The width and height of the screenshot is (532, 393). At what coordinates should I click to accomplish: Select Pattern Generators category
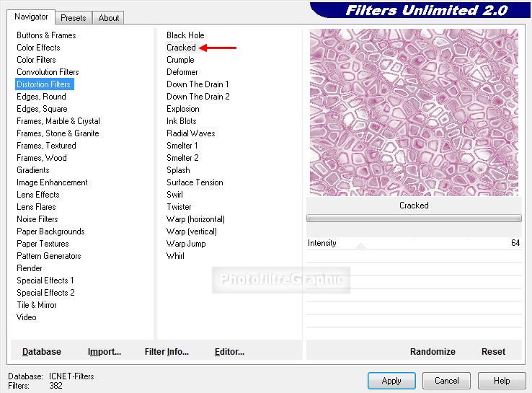pyautogui.click(x=48, y=256)
